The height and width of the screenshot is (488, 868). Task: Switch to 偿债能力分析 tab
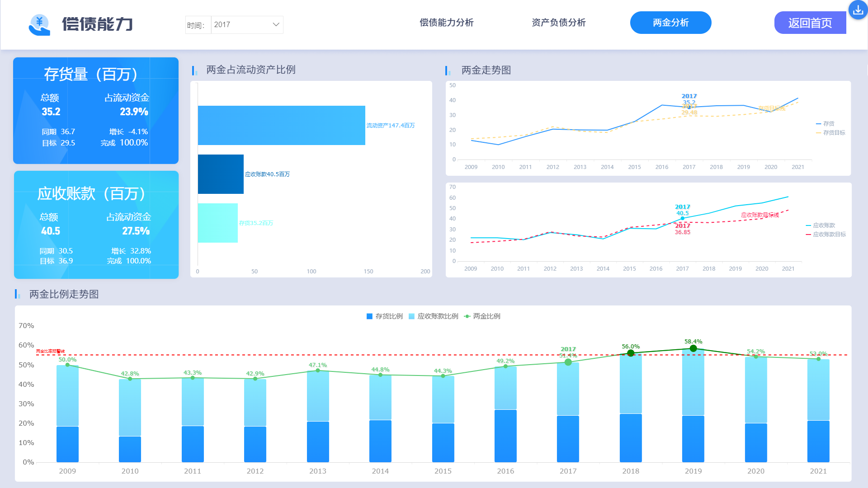tap(446, 23)
